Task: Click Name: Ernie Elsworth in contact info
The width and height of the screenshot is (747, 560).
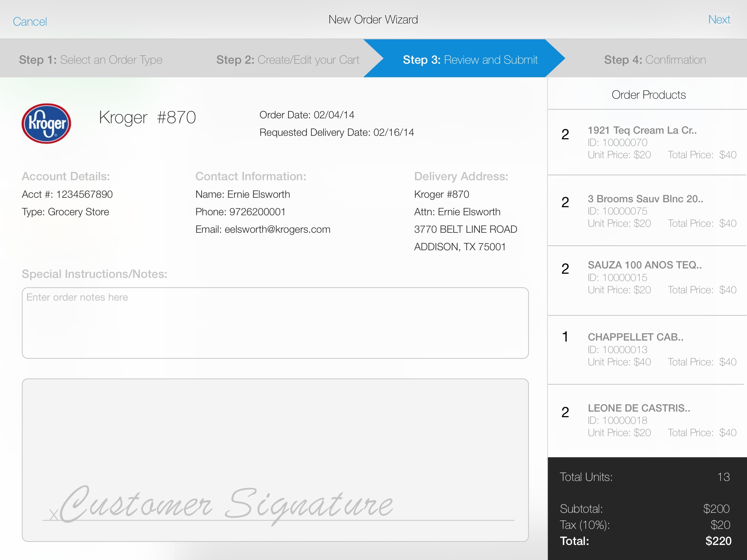Action: click(243, 194)
